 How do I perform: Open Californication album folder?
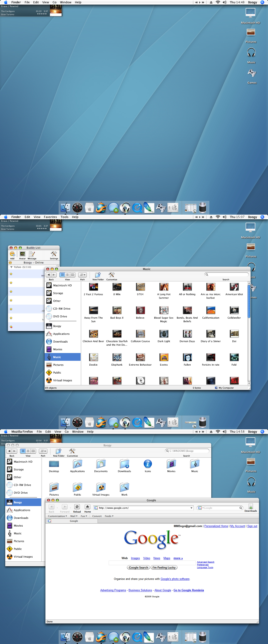(211, 313)
